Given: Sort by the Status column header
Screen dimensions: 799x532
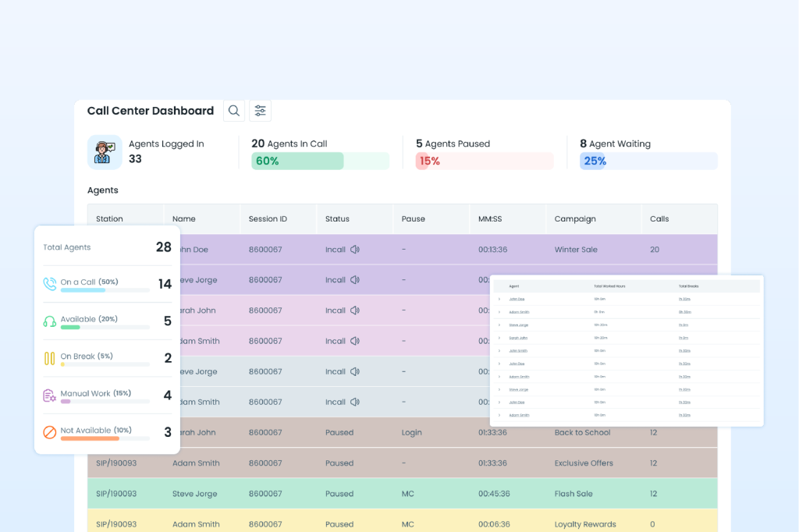Looking at the screenshot, I should point(337,219).
